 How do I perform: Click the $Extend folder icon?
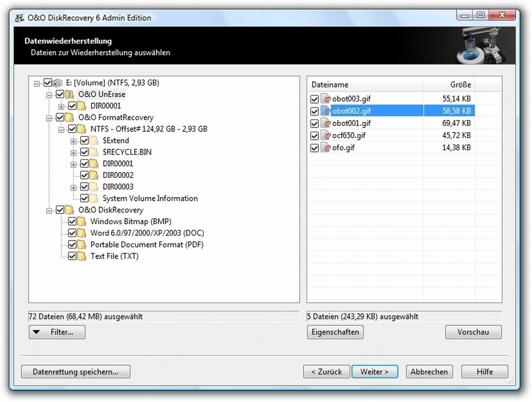coord(94,140)
